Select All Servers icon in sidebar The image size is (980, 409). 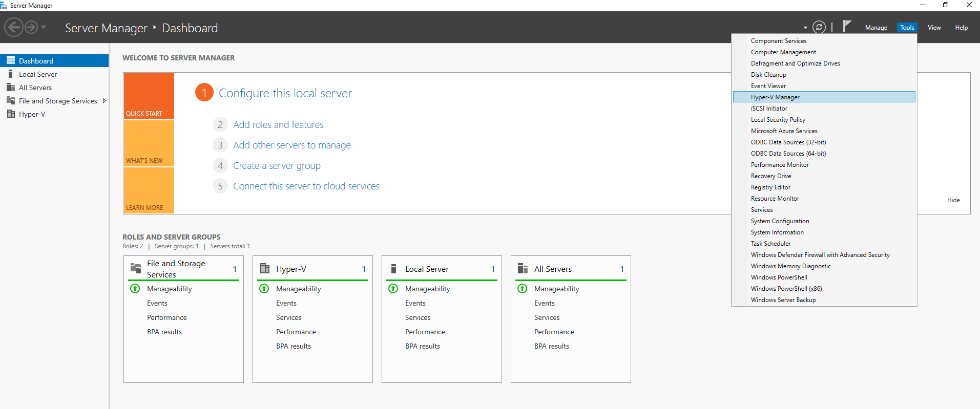[x=11, y=87]
